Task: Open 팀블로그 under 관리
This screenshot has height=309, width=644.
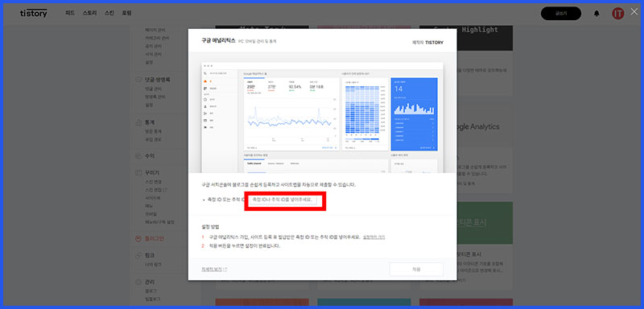Action: click(x=153, y=299)
